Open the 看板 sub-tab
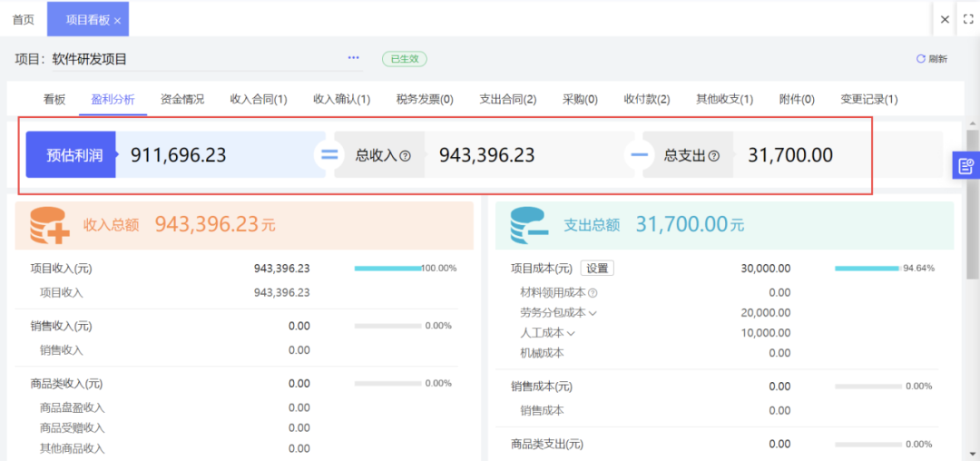The height and width of the screenshot is (461, 980). [x=54, y=99]
